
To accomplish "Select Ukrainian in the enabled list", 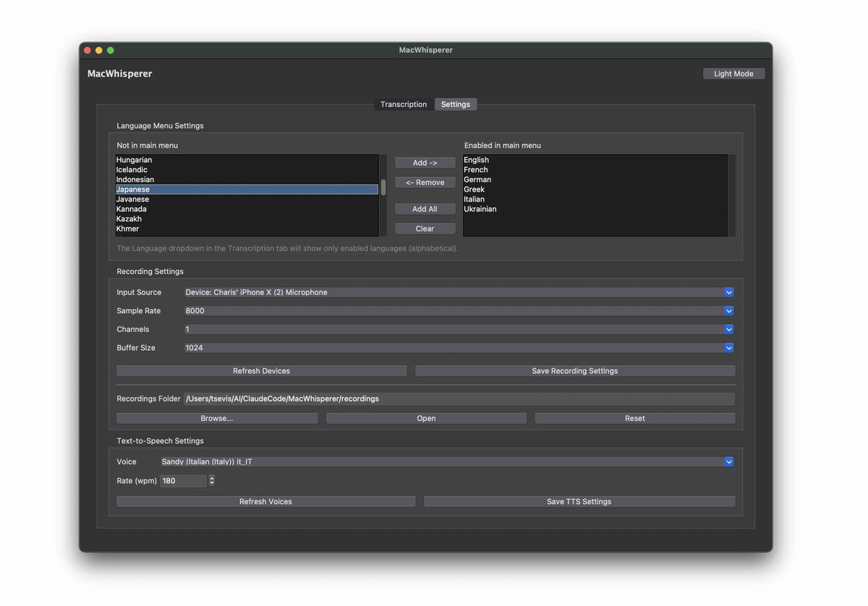I will (x=595, y=209).
